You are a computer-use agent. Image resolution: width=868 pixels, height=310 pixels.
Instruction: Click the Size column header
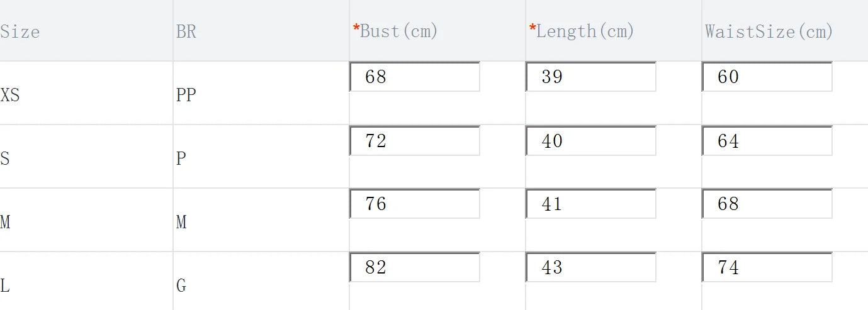coord(20,31)
